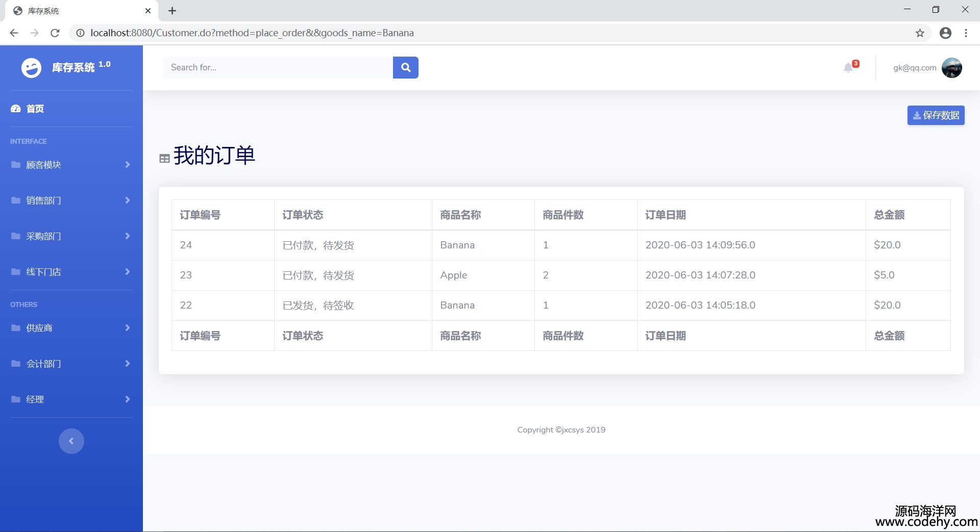980x532 pixels.
Task: Click the smiley logo in the sidebar
Action: [31, 67]
